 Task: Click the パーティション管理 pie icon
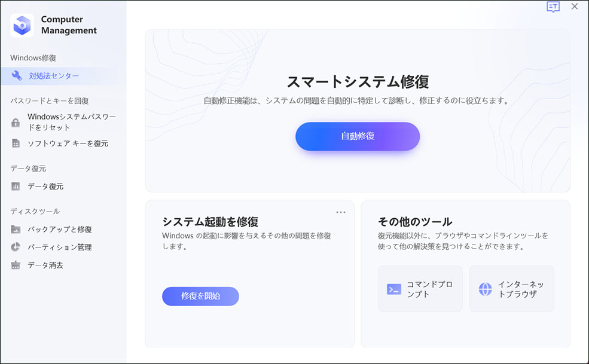pyautogui.click(x=16, y=247)
